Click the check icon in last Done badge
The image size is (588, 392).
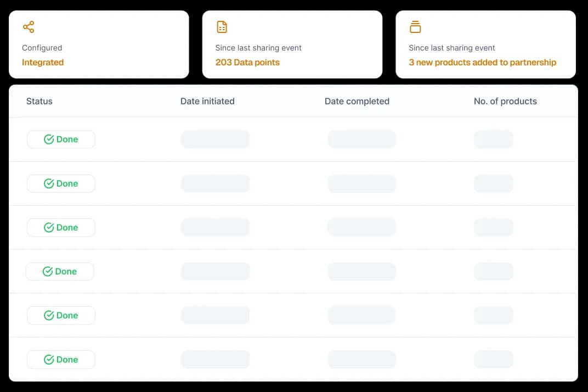[49, 360]
